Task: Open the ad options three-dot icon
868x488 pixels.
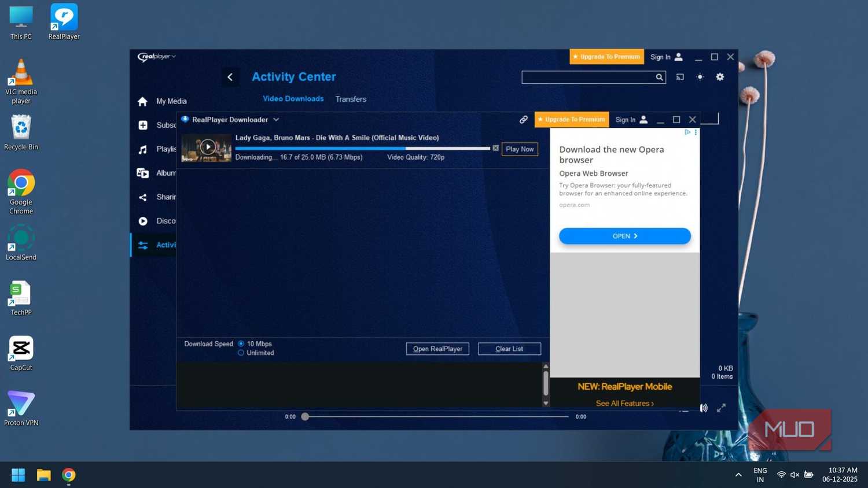Action: click(696, 132)
